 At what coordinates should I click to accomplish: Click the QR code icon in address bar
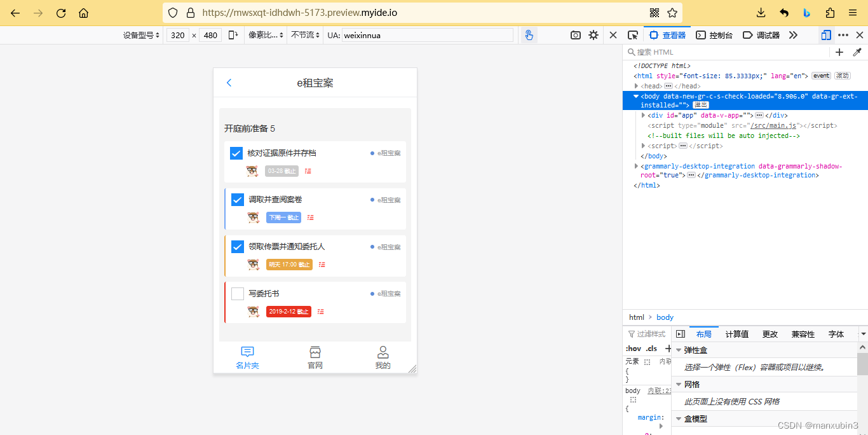point(655,13)
